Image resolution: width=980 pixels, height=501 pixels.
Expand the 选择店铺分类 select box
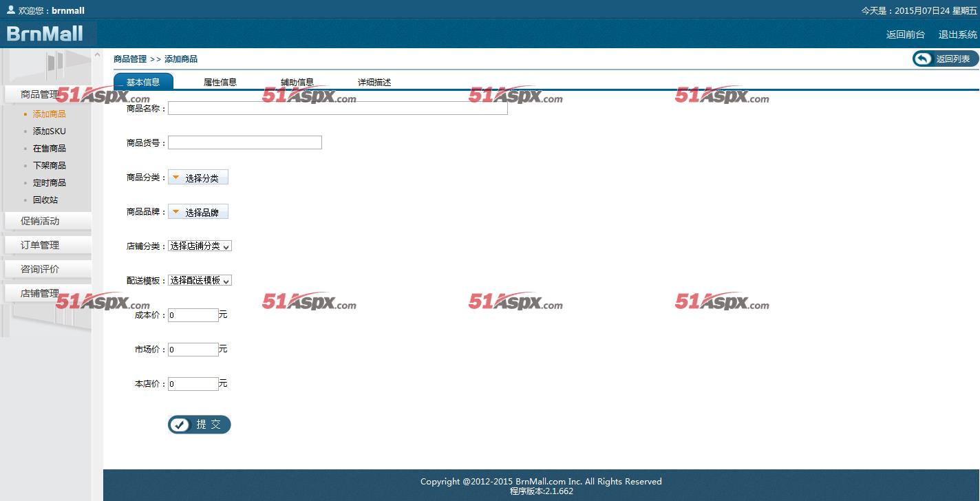pyautogui.click(x=200, y=246)
